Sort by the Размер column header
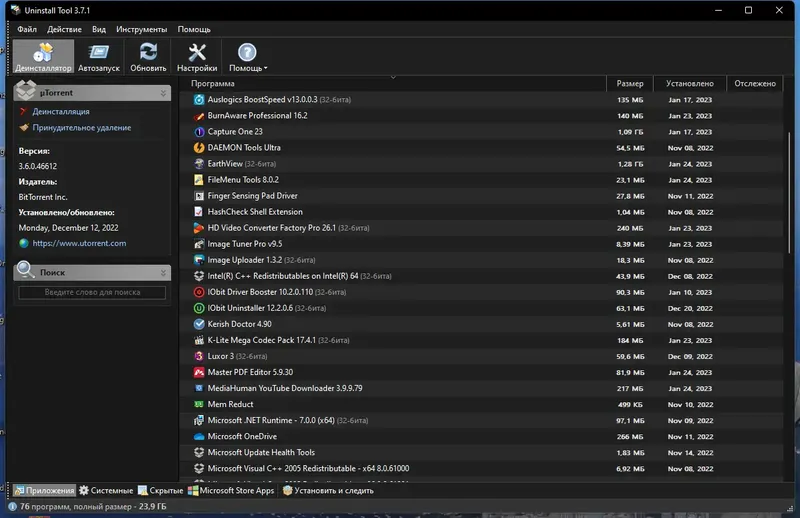Screen dimensions: 800x518 coord(630,83)
